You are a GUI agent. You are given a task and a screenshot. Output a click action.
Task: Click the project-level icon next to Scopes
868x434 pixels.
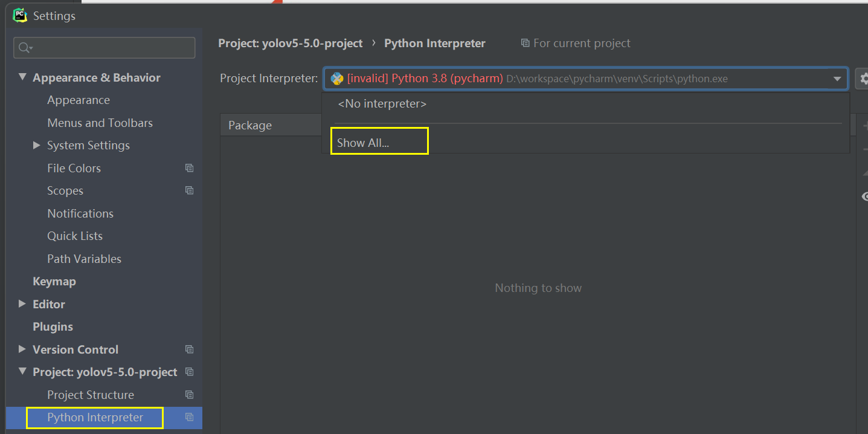pyautogui.click(x=189, y=190)
